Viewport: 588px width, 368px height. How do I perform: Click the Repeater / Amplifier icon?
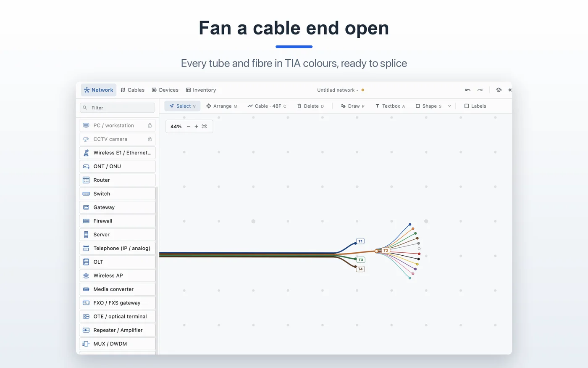pyautogui.click(x=86, y=330)
